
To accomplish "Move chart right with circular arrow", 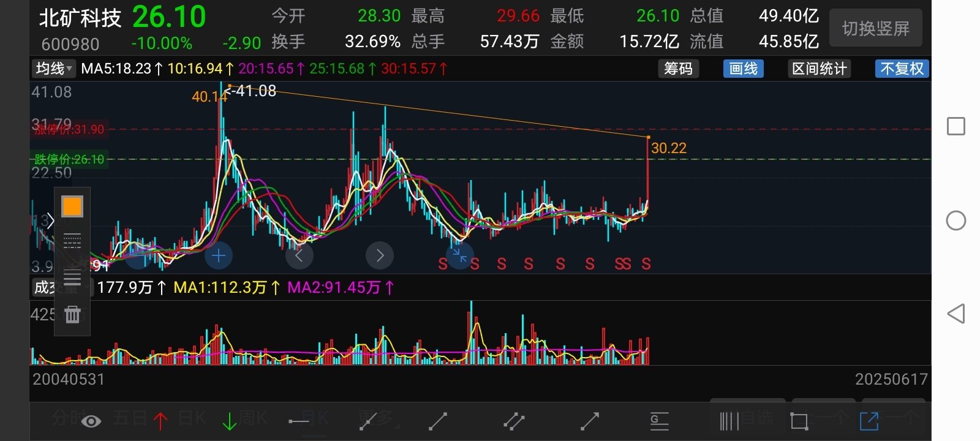I will click(x=380, y=255).
